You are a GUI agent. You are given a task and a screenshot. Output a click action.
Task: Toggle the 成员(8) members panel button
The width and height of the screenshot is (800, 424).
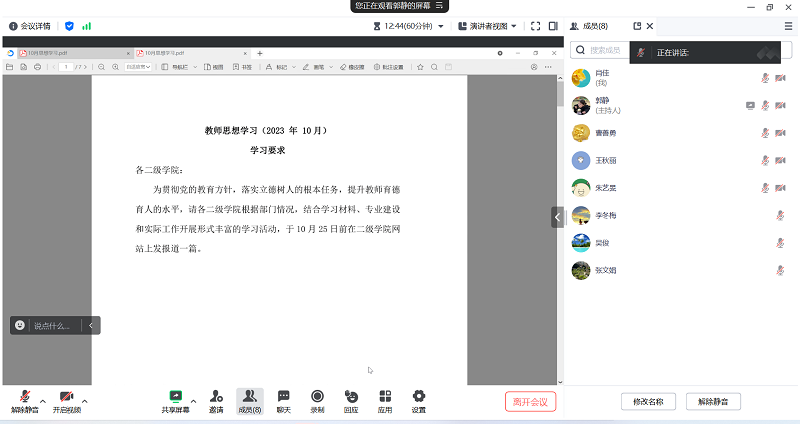250,398
